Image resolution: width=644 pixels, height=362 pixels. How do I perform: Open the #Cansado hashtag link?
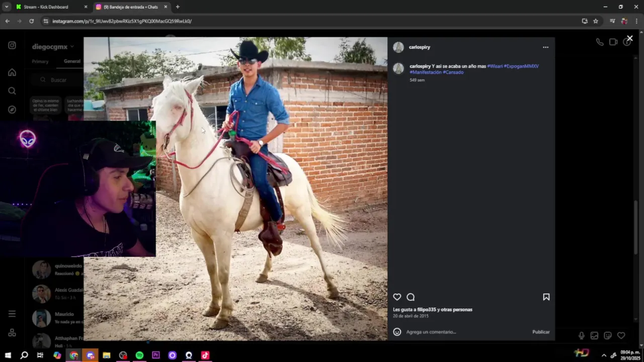tap(453, 72)
